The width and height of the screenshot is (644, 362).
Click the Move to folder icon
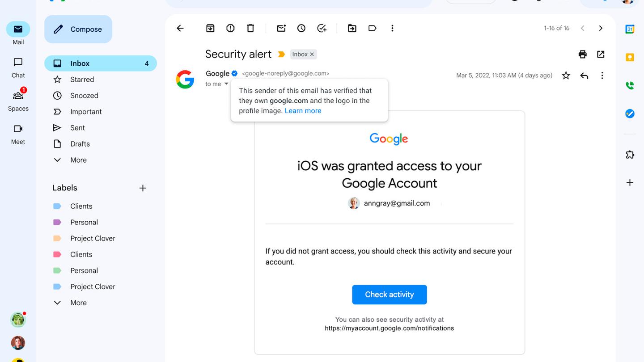352,28
